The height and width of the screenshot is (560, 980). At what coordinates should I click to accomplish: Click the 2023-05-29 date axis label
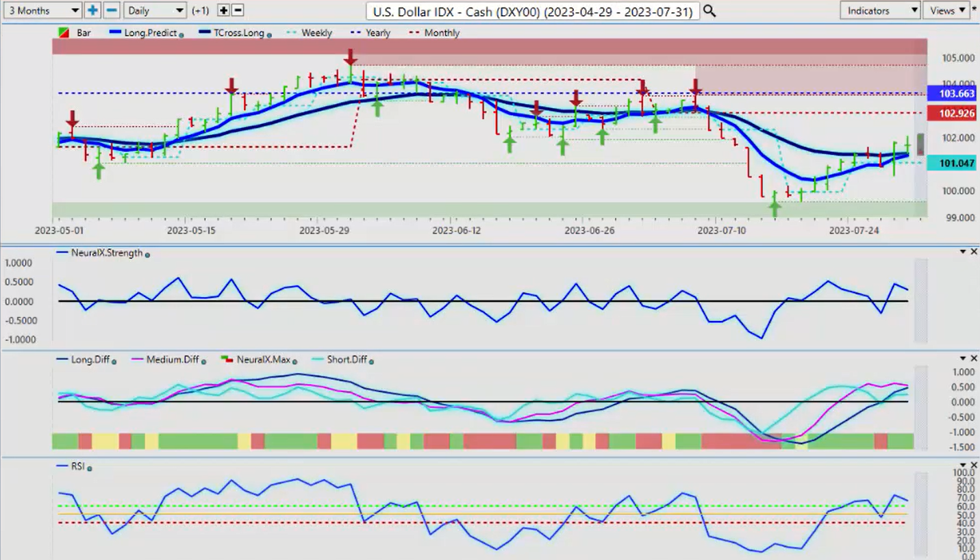pos(324,231)
